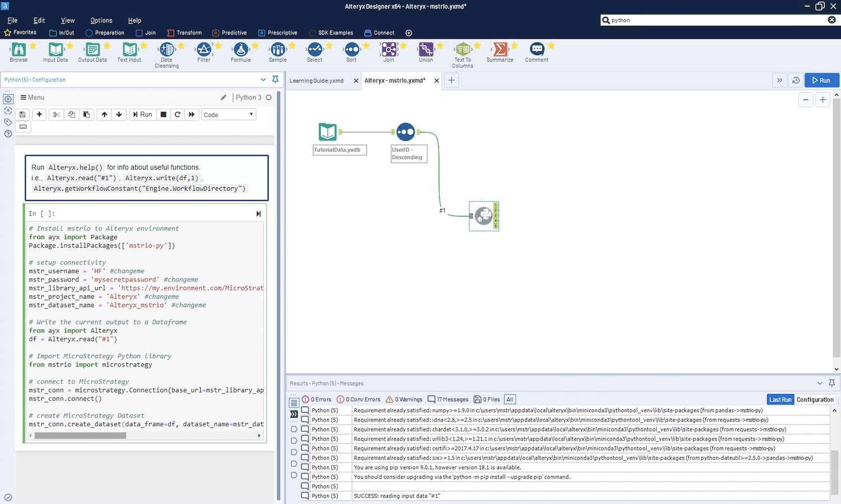Pick the Formula tool

(241, 50)
